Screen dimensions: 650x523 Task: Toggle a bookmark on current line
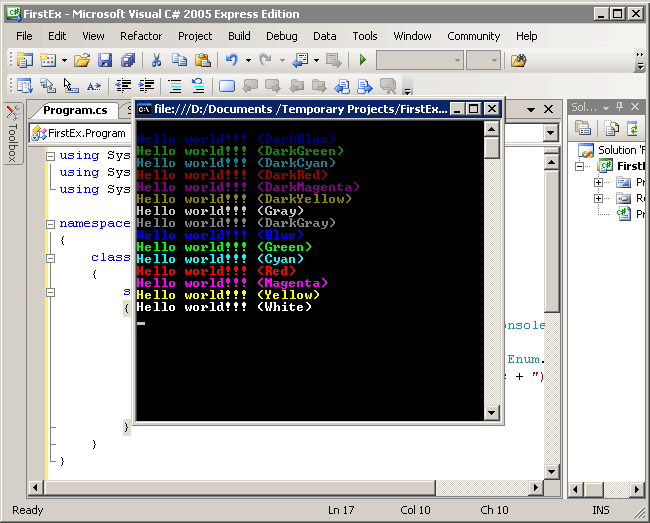pyautogui.click(x=227, y=86)
